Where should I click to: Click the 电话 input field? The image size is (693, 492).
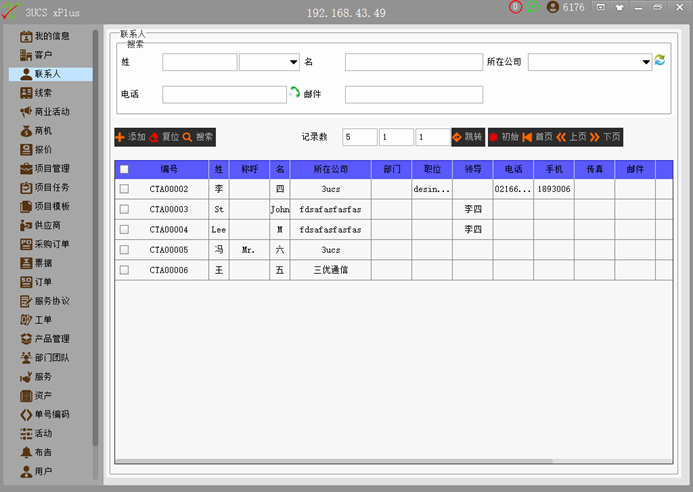pos(225,95)
